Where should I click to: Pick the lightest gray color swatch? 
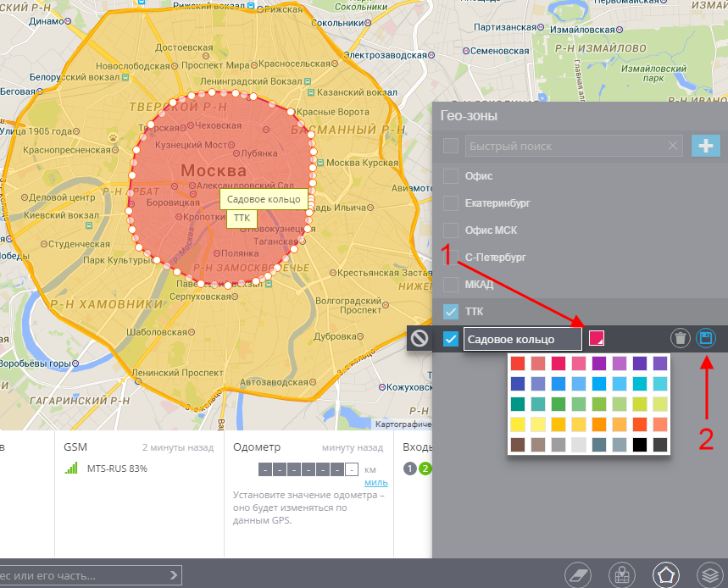579,445
